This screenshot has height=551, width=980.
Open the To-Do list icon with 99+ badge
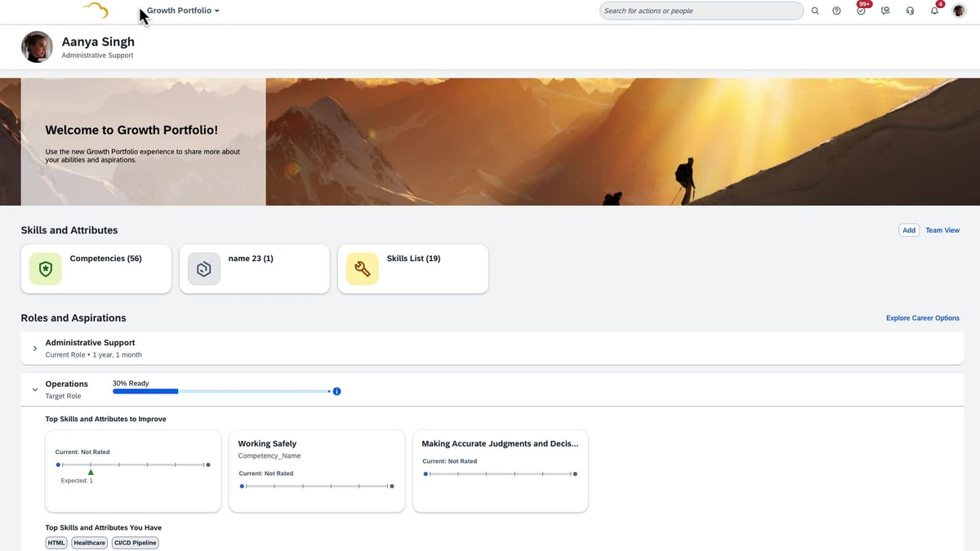(x=861, y=11)
